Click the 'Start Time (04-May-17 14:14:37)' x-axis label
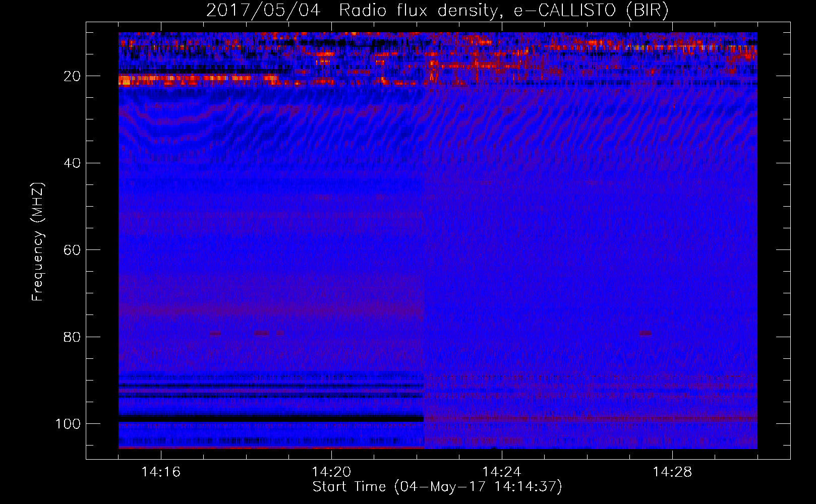Image resolution: width=816 pixels, height=504 pixels. 437,487
